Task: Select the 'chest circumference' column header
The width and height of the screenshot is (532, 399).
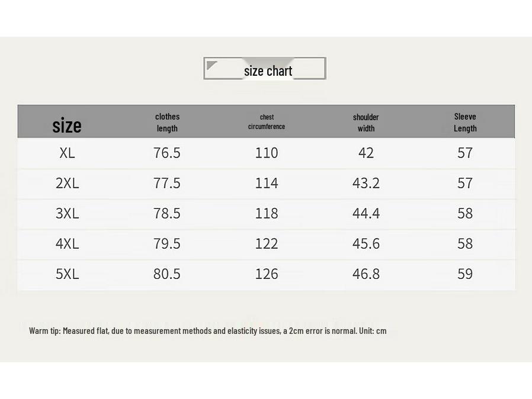Action: pyautogui.click(x=267, y=121)
